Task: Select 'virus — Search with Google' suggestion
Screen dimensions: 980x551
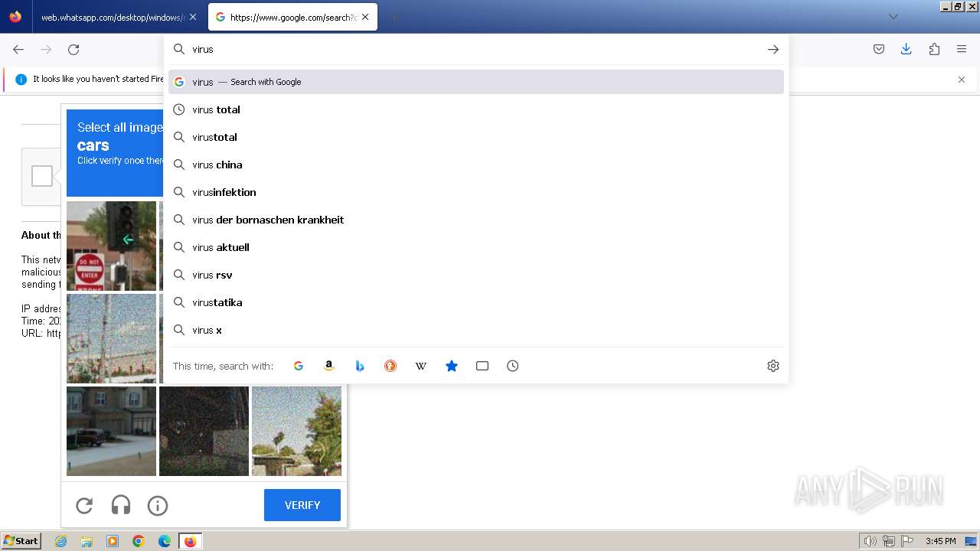Action: pos(476,82)
